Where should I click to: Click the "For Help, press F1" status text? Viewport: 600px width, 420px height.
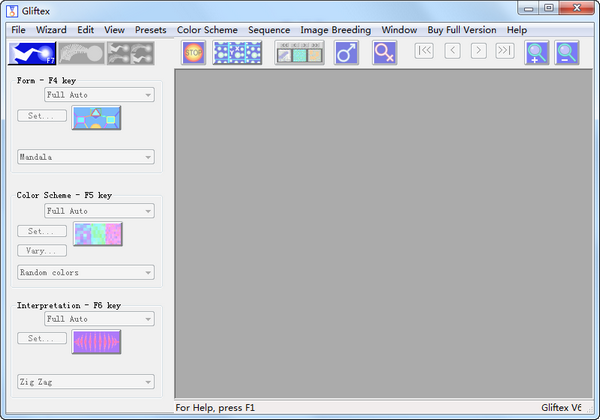pos(215,408)
